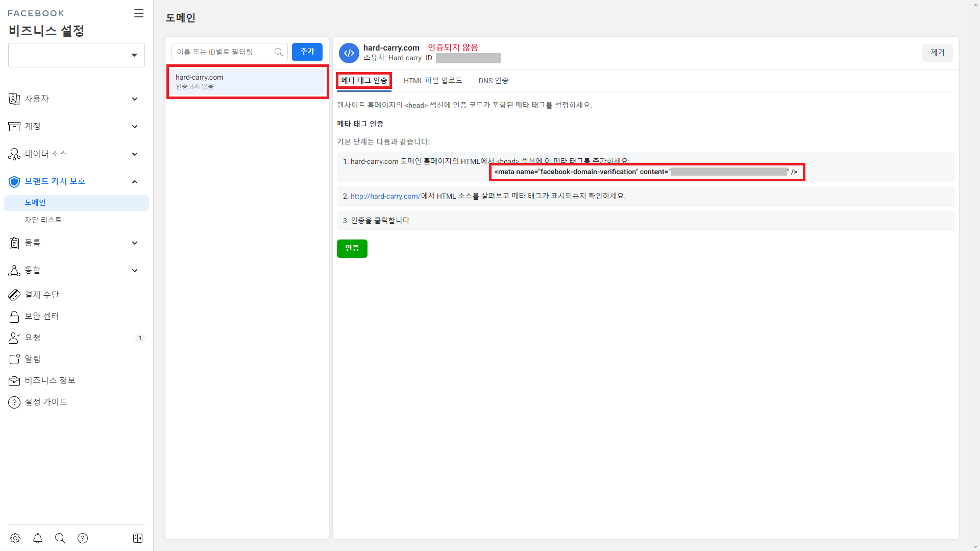Click the Data Sources (데이터 소스) icon
Image resolution: width=980 pixels, height=551 pixels.
[x=14, y=154]
